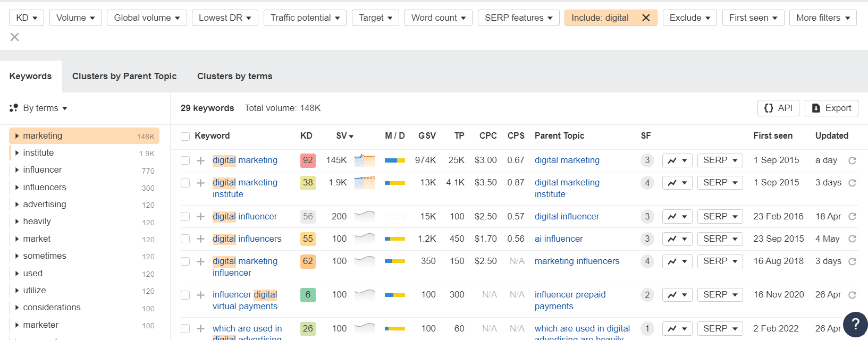
Task: Open trend chart button for 'digital marketing'
Action: point(677,160)
